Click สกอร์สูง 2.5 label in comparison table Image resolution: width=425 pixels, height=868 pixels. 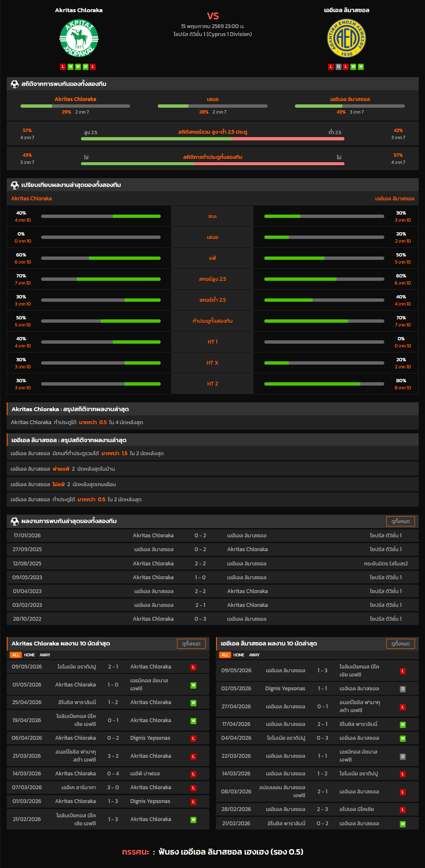click(x=212, y=279)
